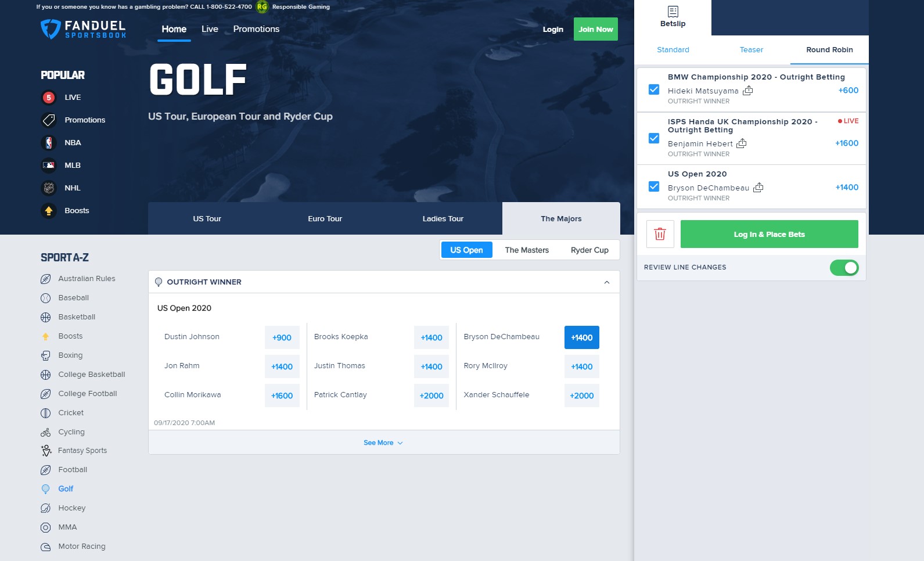Viewport: 924px width, 561px height.
Task: Open Promotions in the top navigation
Action: [x=256, y=29]
